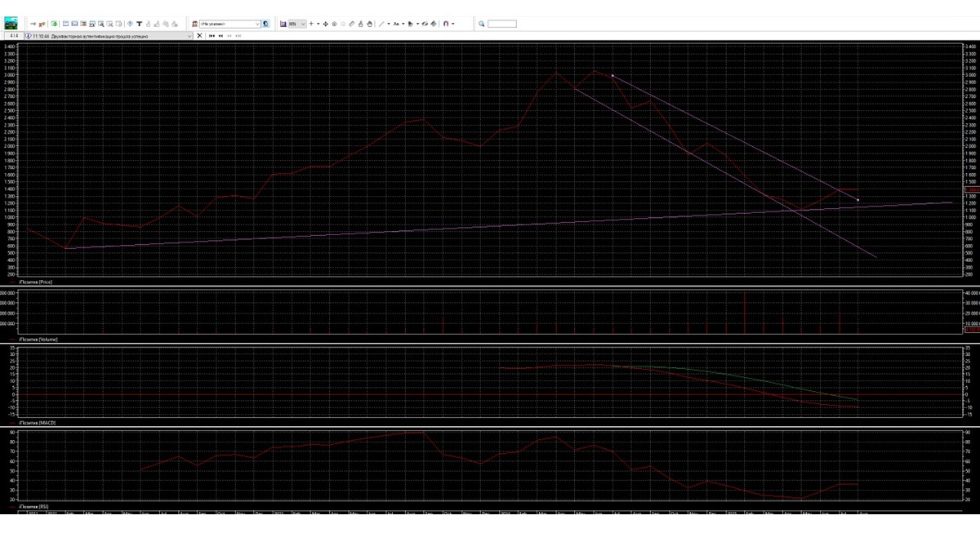Click the greyed-out zoom-out circle icon

[x=343, y=24]
